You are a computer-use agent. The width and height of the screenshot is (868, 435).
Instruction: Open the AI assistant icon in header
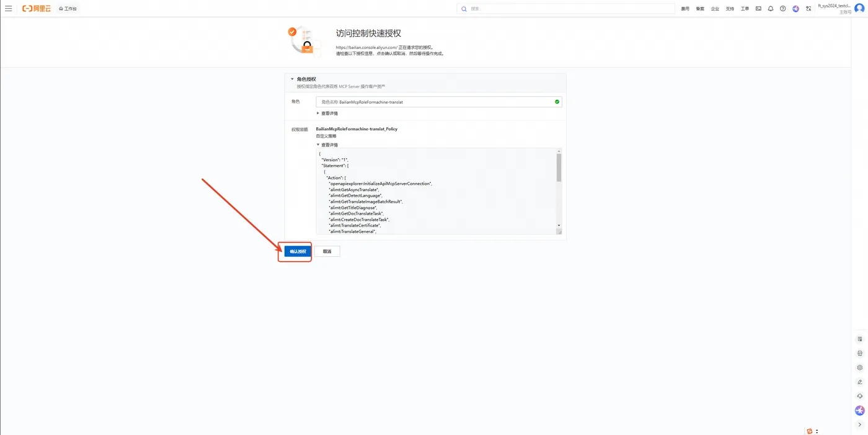(795, 9)
